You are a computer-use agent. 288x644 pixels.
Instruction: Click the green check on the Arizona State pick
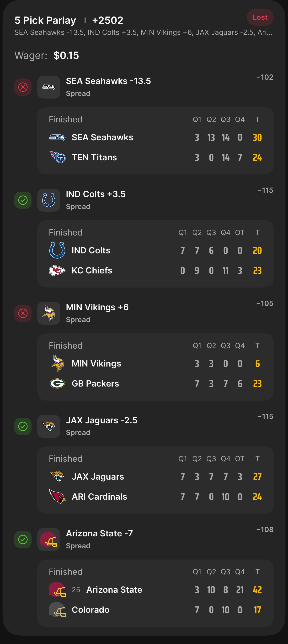(x=23, y=539)
